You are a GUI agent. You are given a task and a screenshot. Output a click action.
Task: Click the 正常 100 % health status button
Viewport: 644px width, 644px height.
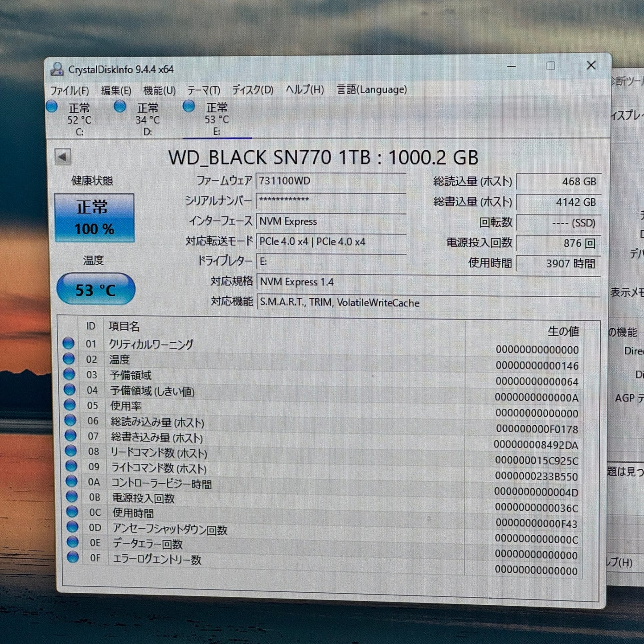click(94, 218)
